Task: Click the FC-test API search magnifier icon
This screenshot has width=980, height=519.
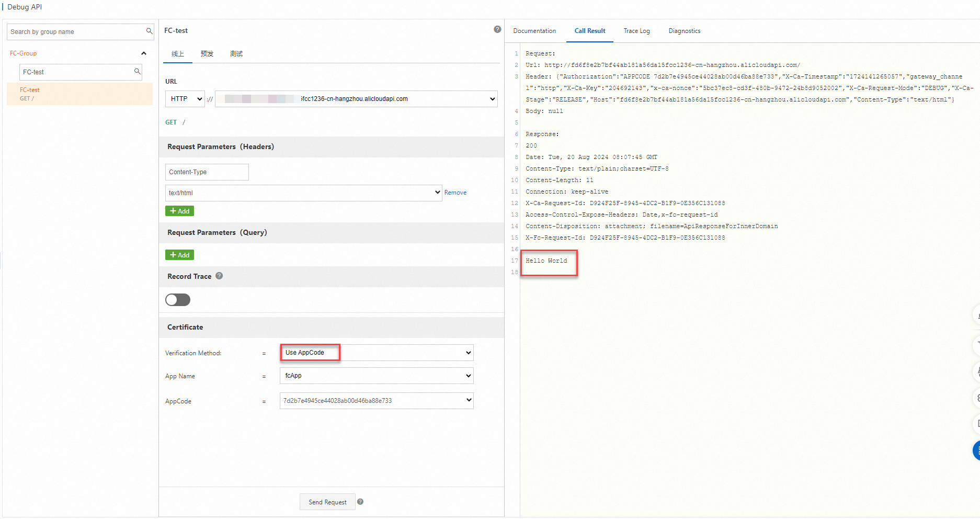Action: point(137,72)
